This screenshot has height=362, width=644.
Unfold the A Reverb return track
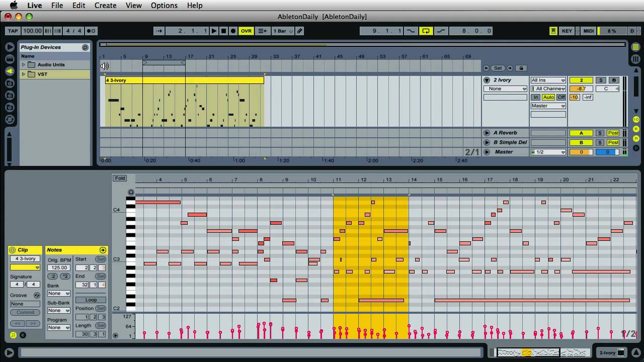click(487, 133)
